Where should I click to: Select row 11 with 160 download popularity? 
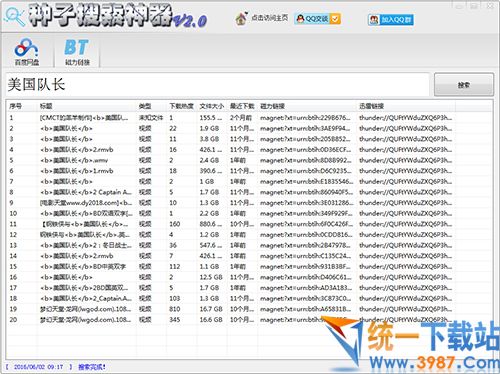(x=249, y=224)
